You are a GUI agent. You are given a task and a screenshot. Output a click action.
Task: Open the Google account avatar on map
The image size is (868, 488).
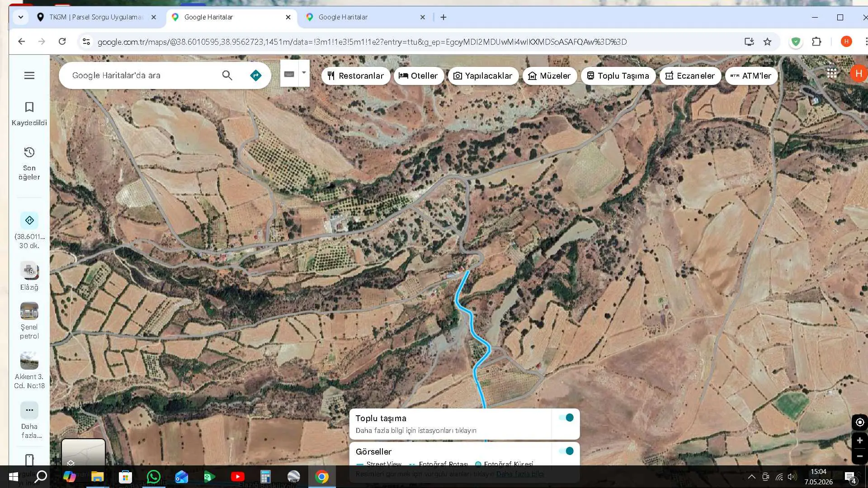[x=859, y=73]
